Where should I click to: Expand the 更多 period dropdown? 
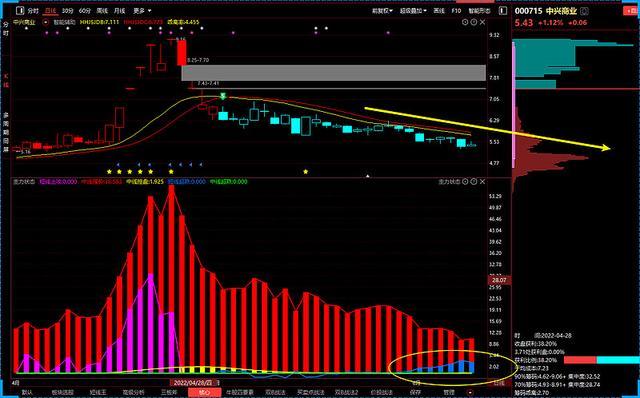pos(142,11)
